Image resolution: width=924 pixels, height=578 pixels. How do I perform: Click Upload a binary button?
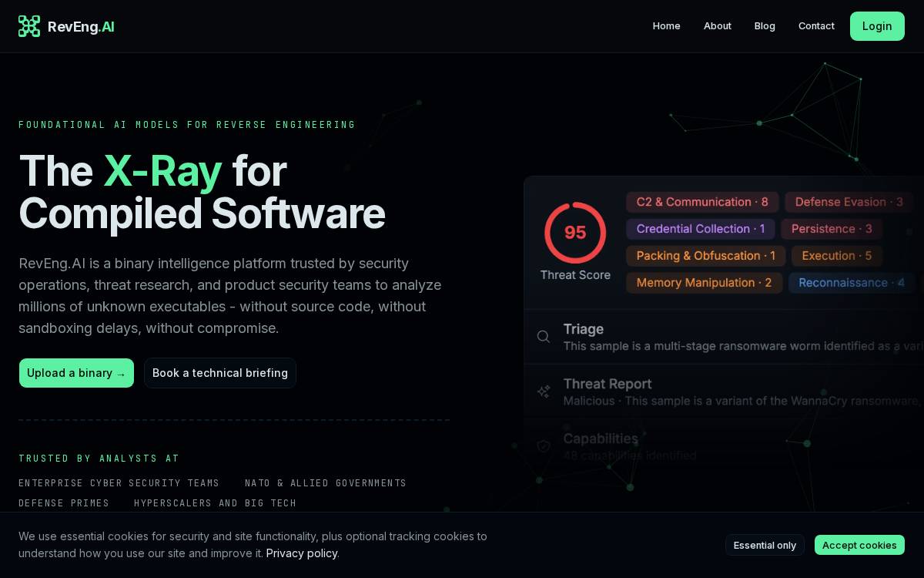(x=76, y=373)
